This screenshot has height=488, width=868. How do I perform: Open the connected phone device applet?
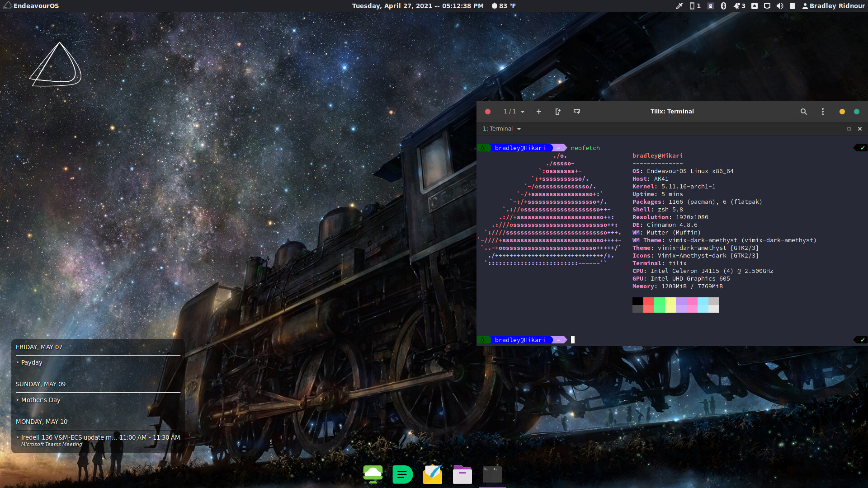[695, 6]
